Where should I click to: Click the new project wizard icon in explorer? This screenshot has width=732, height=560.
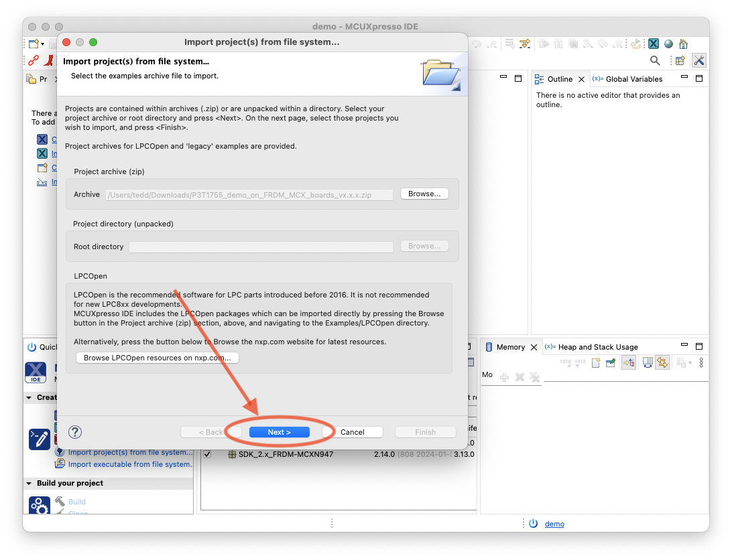click(42, 167)
